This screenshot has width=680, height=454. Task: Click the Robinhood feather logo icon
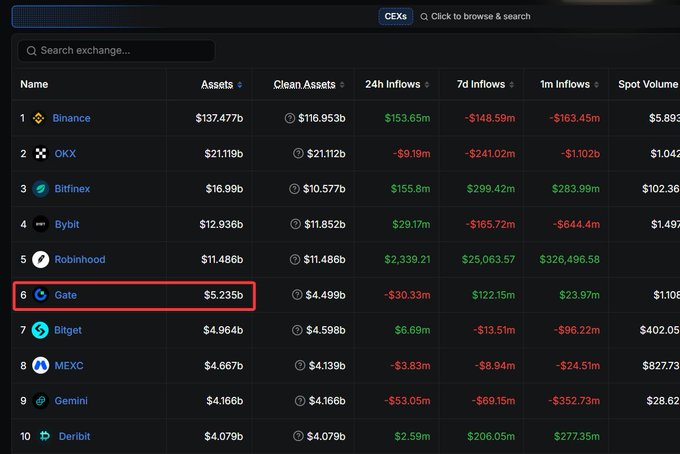(41, 260)
